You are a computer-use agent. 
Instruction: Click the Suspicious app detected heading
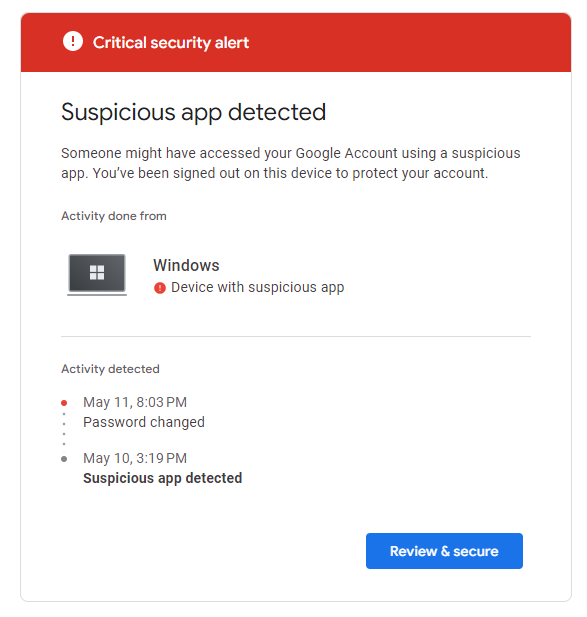194,112
